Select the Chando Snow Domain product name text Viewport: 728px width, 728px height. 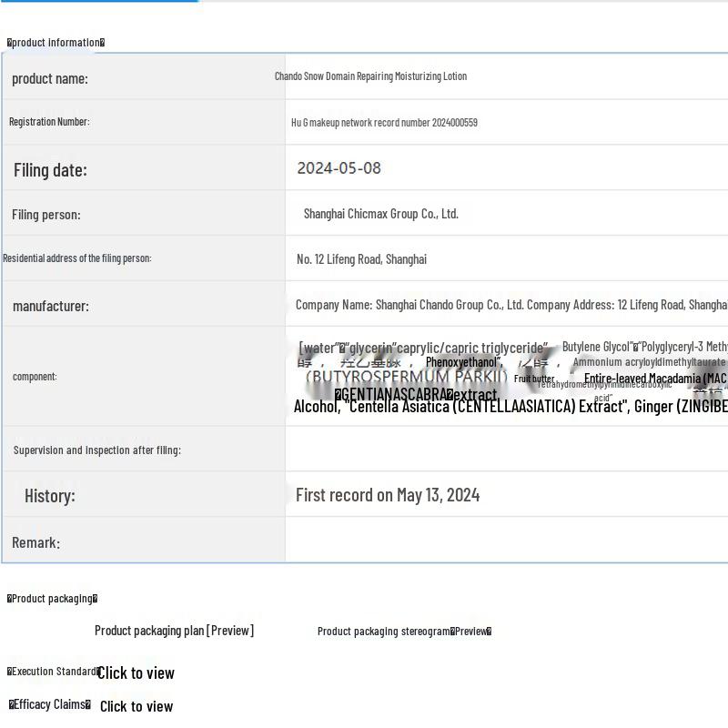[370, 76]
